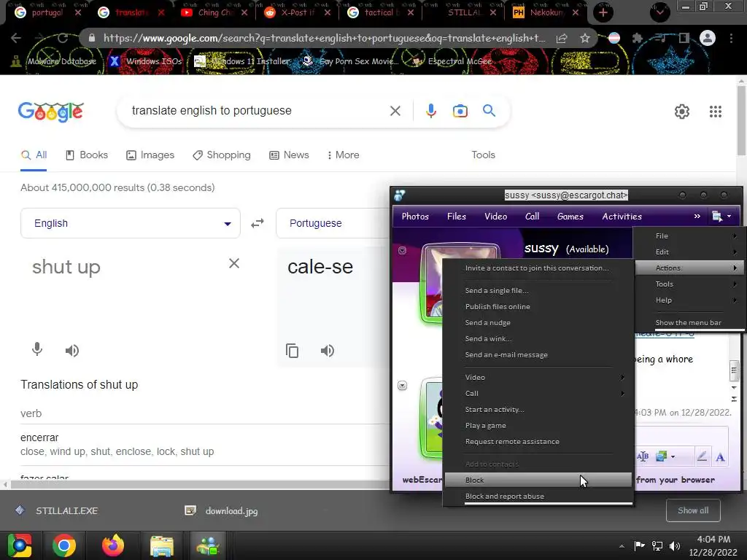Open Chrome profile avatar icon
747x560 pixels.
tap(708, 38)
